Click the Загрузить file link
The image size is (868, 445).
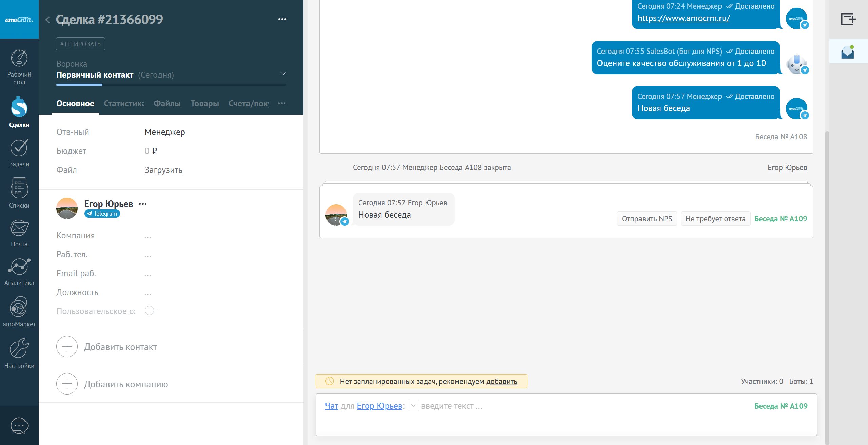pos(163,170)
